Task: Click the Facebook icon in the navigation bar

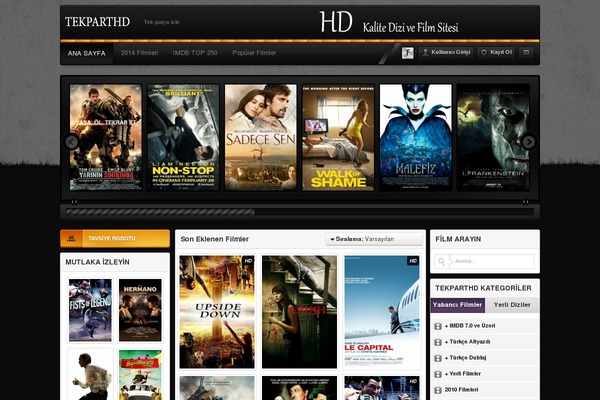Action: 408,53
